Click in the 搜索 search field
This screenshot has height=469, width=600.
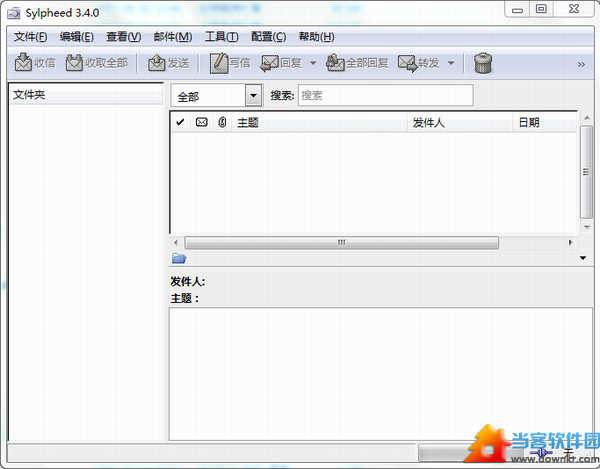(x=386, y=95)
